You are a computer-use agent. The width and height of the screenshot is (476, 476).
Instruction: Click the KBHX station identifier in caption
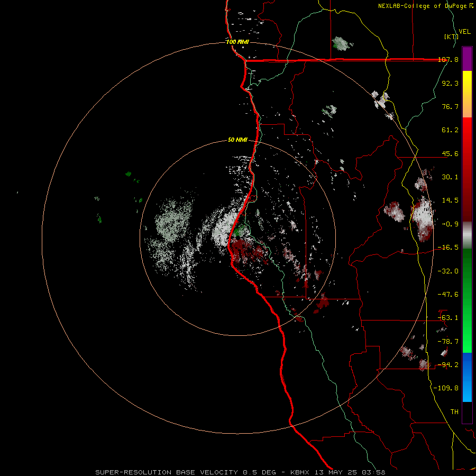[x=300, y=472]
